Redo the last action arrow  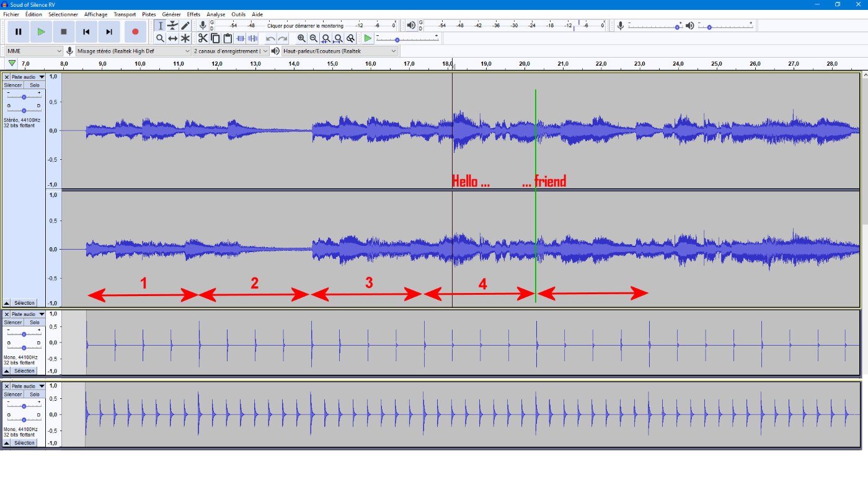tap(283, 38)
